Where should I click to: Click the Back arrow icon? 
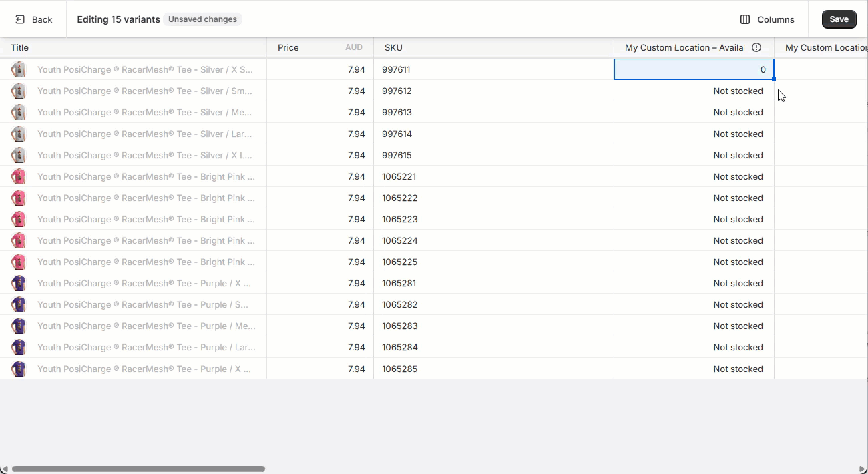click(x=20, y=19)
